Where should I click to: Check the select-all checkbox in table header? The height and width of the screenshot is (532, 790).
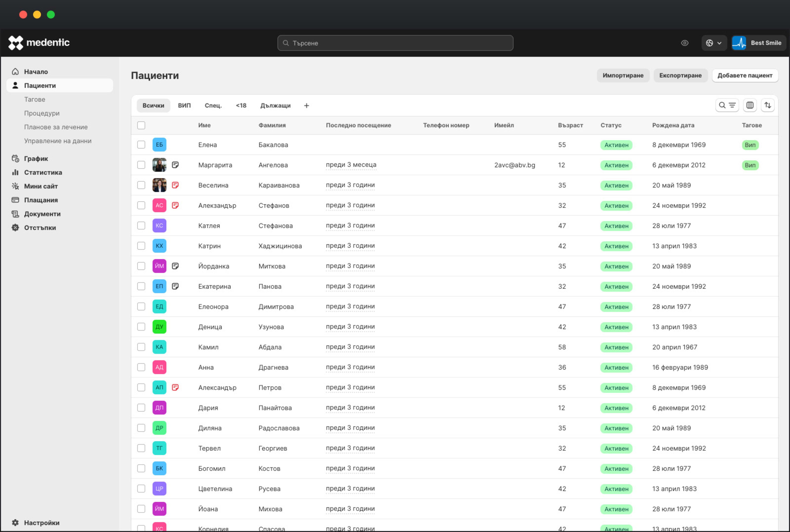coord(141,125)
